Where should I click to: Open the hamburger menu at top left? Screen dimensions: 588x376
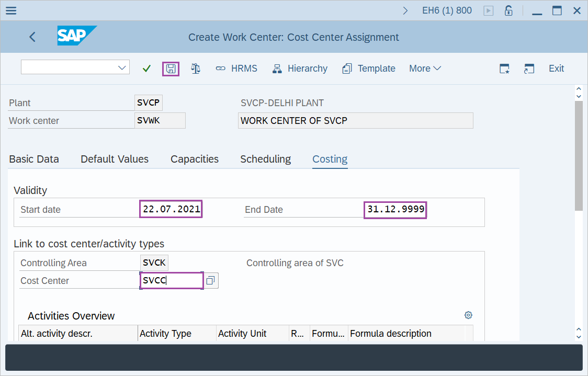pyautogui.click(x=10, y=10)
